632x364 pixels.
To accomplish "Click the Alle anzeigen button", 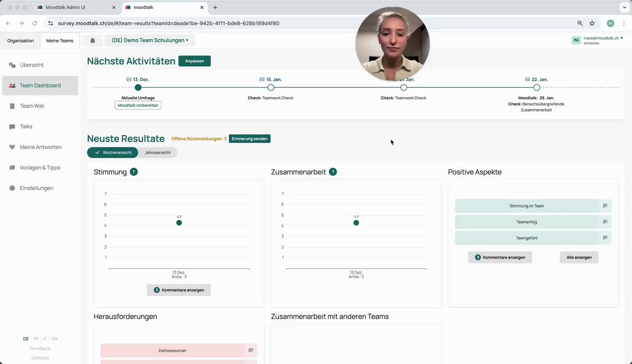I will coord(579,257).
